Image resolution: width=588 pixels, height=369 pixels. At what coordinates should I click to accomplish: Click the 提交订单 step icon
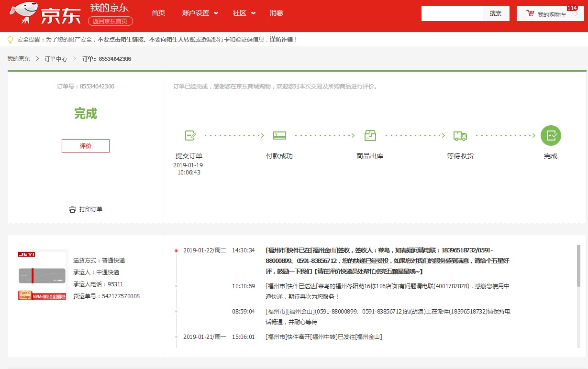point(190,135)
